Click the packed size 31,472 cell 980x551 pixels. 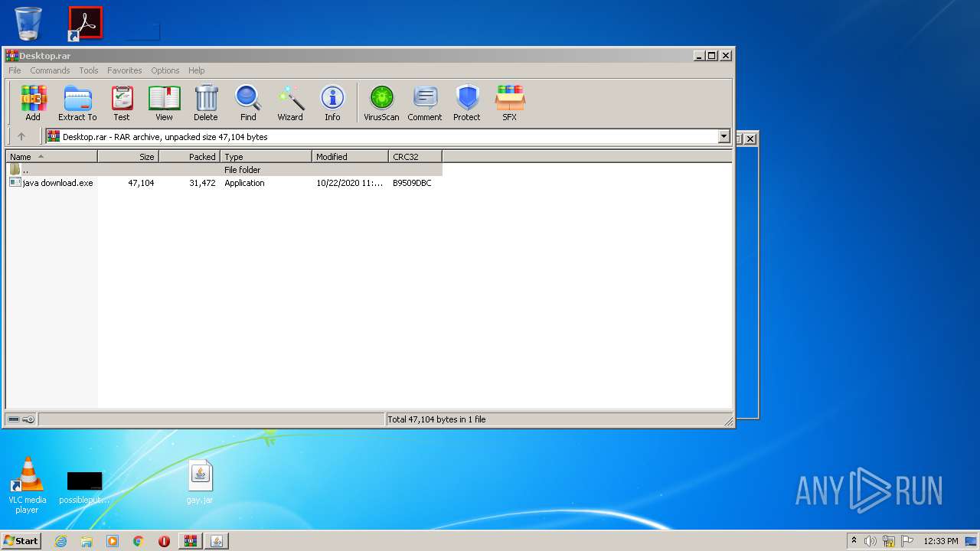pyautogui.click(x=202, y=183)
